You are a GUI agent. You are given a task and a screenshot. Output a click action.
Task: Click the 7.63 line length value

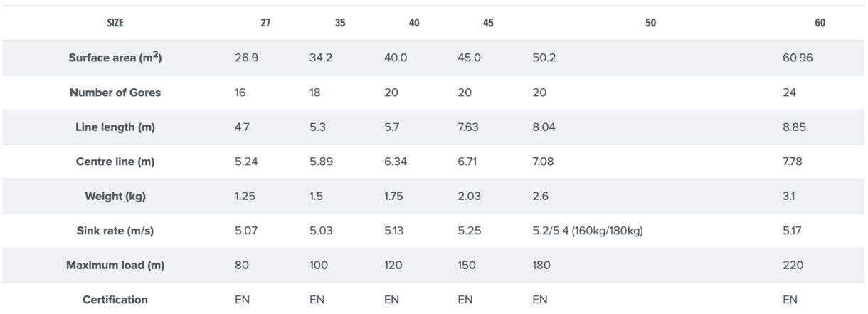tap(469, 127)
